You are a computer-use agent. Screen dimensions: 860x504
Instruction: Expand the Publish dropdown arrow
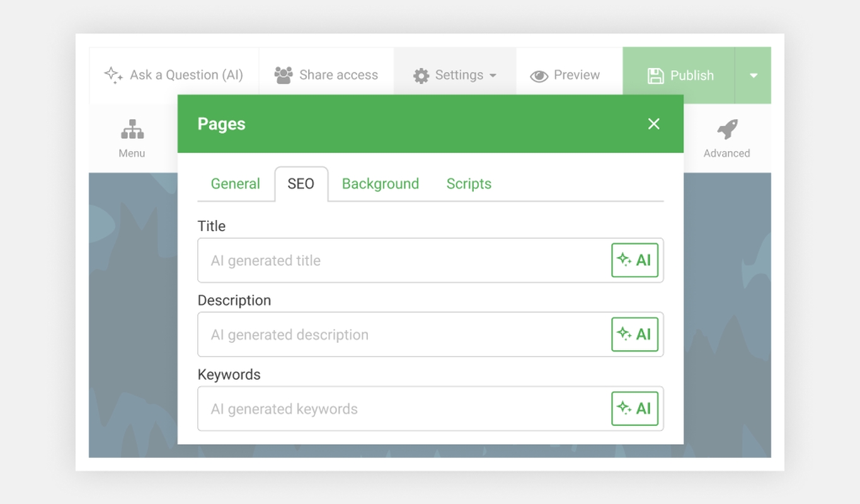pos(753,76)
